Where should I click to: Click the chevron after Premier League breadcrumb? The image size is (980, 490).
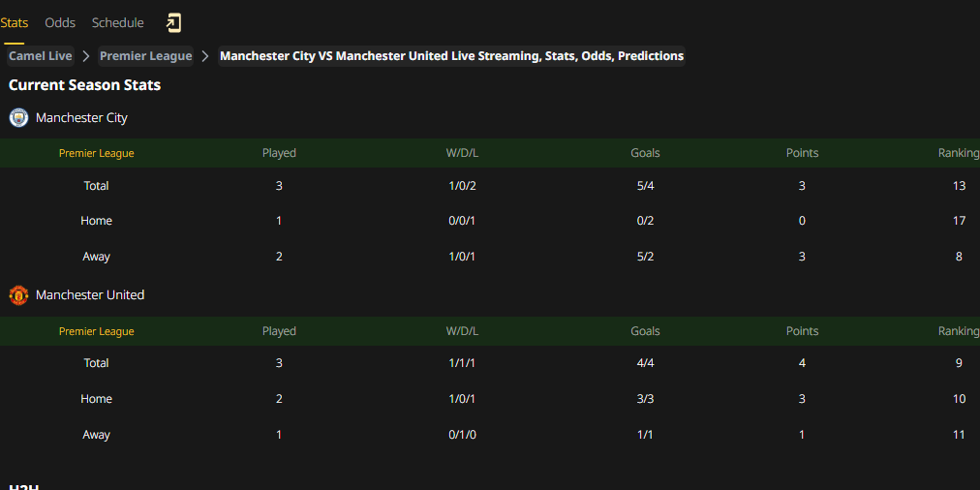click(205, 56)
